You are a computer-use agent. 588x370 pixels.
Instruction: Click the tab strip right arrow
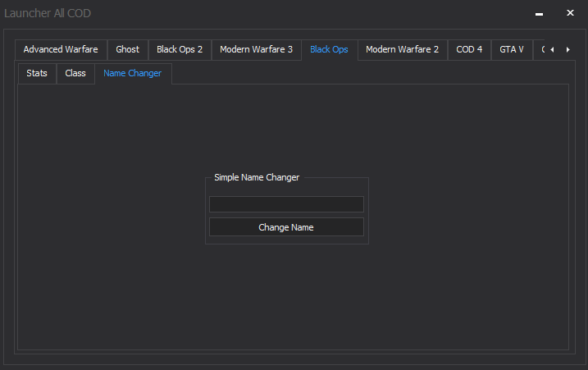(567, 49)
